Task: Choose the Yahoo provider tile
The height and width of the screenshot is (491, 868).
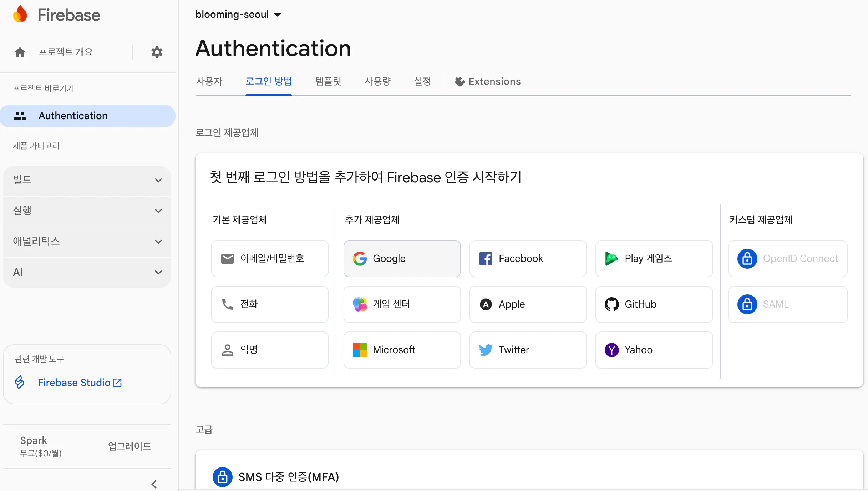Action: click(654, 350)
